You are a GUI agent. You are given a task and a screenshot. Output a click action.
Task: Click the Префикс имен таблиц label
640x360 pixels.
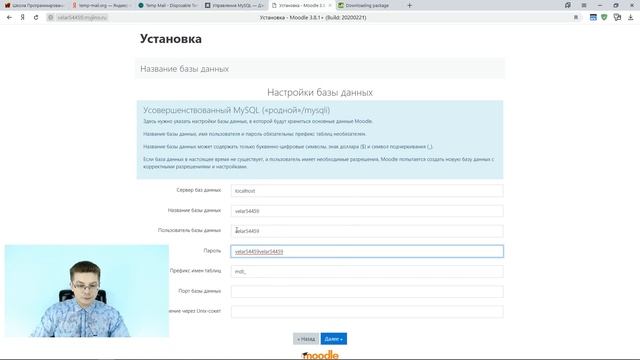pyautogui.click(x=196, y=271)
